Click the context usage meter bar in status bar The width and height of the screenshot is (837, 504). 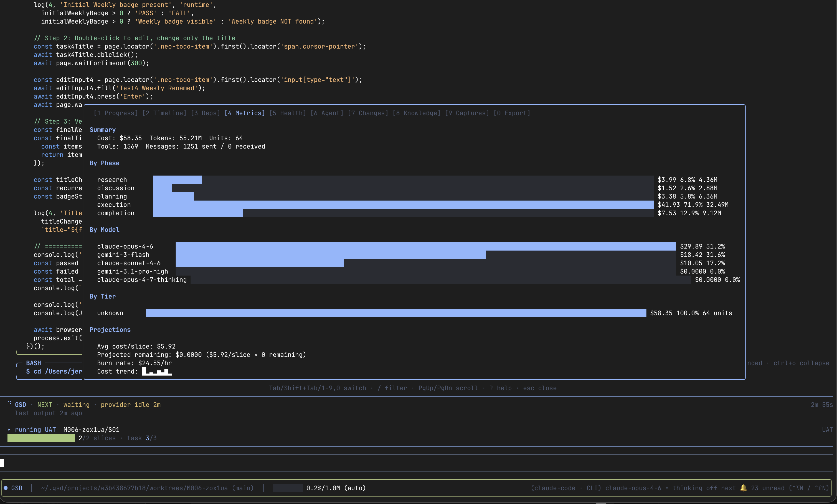[287, 488]
